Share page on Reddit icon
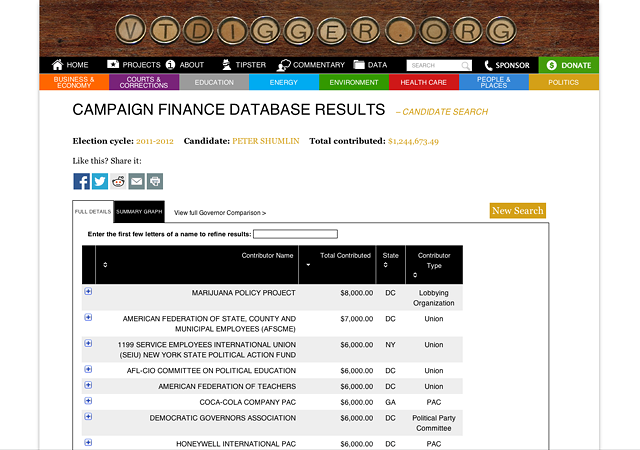 (118, 181)
